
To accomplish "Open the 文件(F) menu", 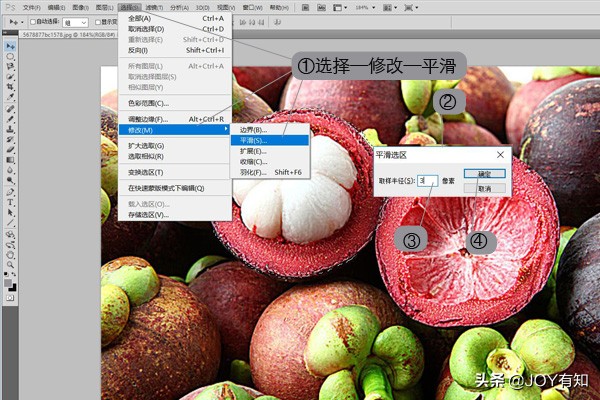I will point(32,8).
